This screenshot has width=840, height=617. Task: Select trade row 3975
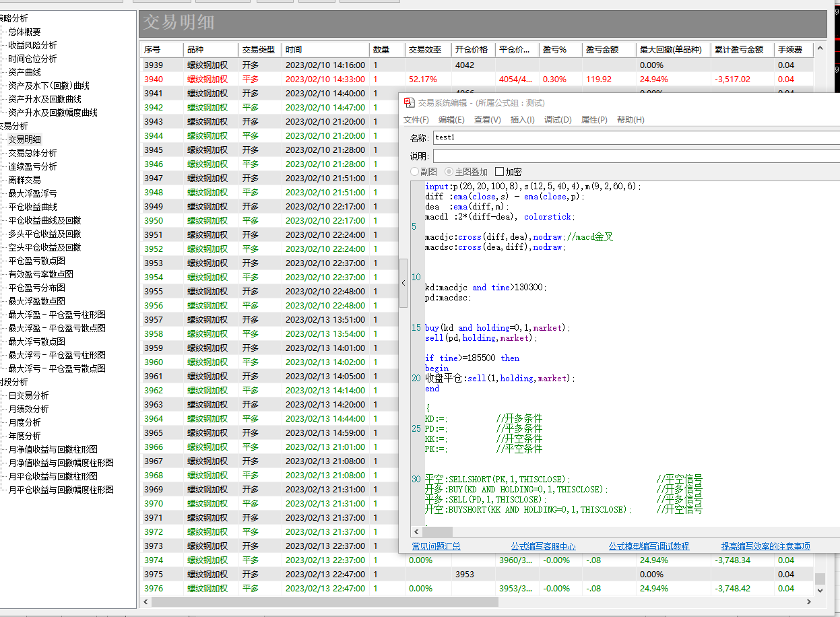coord(477,574)
